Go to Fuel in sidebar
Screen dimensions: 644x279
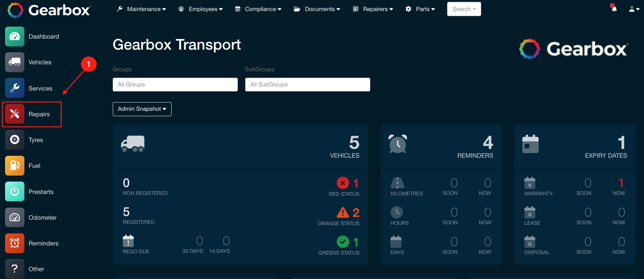(x=34, y=165)
